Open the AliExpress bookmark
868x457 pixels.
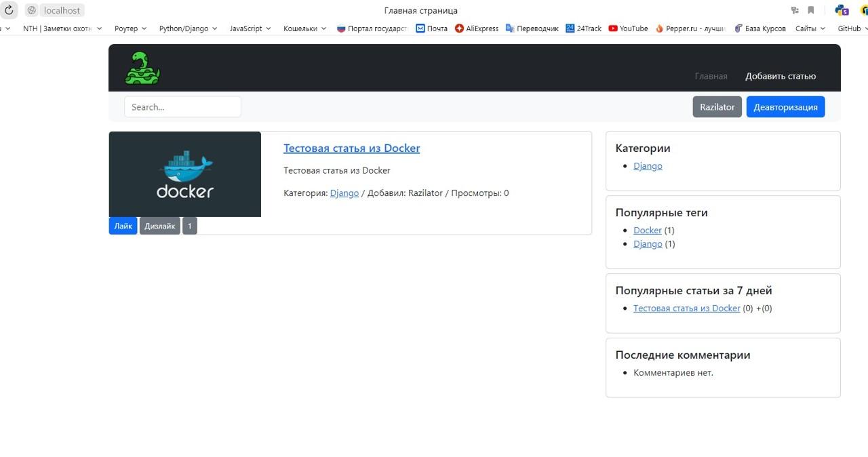point(477,28)
